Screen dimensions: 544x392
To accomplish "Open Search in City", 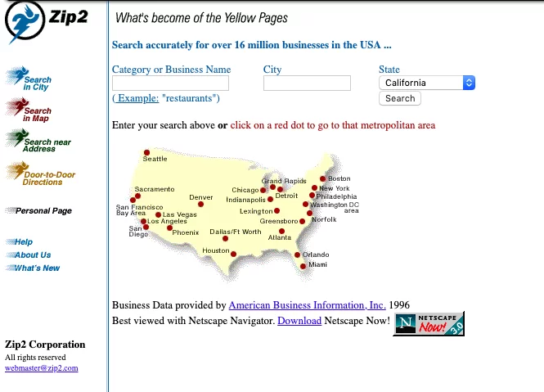I will (x=29, y=79).
